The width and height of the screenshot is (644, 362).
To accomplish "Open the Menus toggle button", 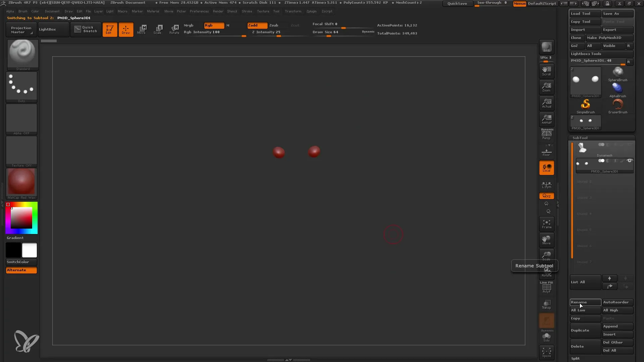I will pos(519,4).
